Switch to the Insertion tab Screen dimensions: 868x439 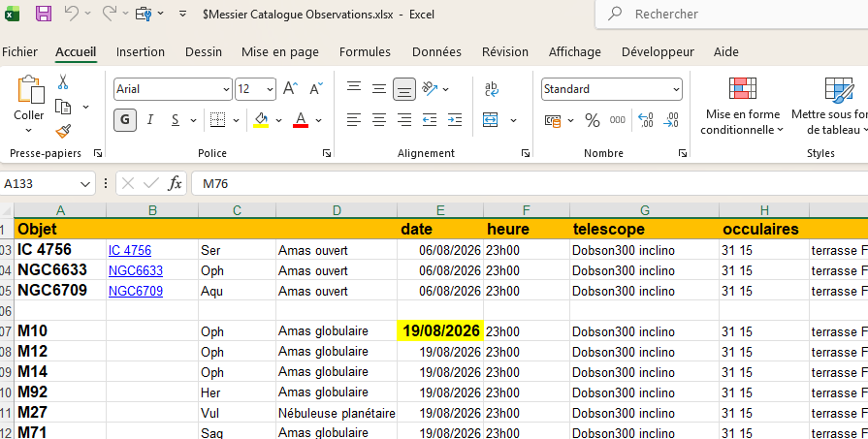tap(140, 52)
